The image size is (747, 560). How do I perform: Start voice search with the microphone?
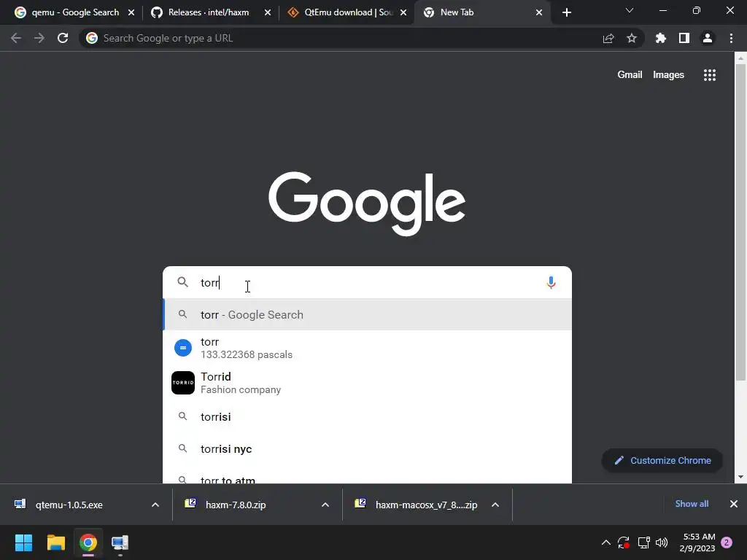tap(551, 282)
